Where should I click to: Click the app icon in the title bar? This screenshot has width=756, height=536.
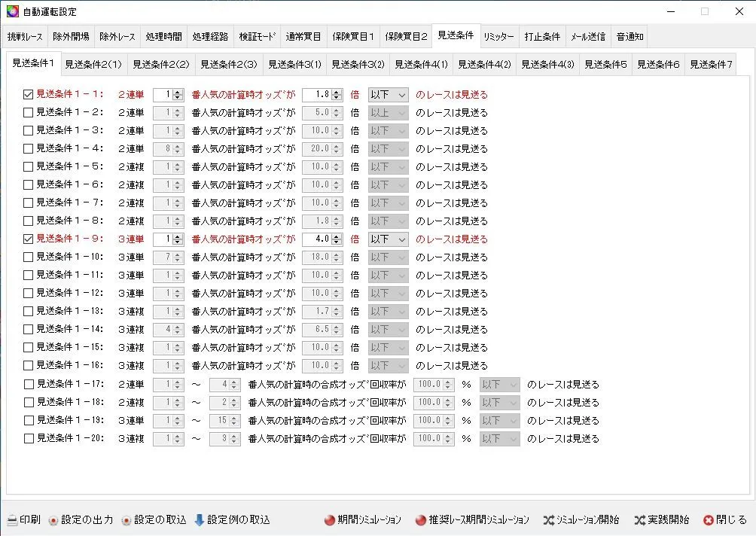tap(13, 11)
